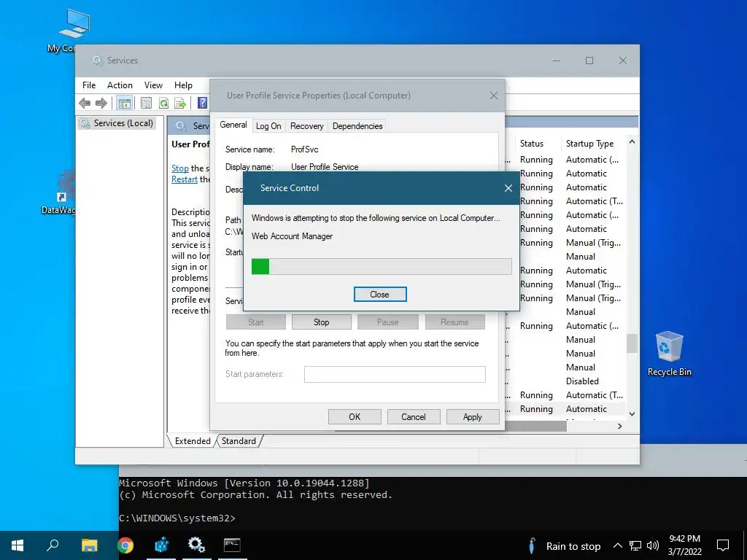747x560 pixels.
Task: Open the Rain to stop weather widget
Action: [x=565, y=545]
